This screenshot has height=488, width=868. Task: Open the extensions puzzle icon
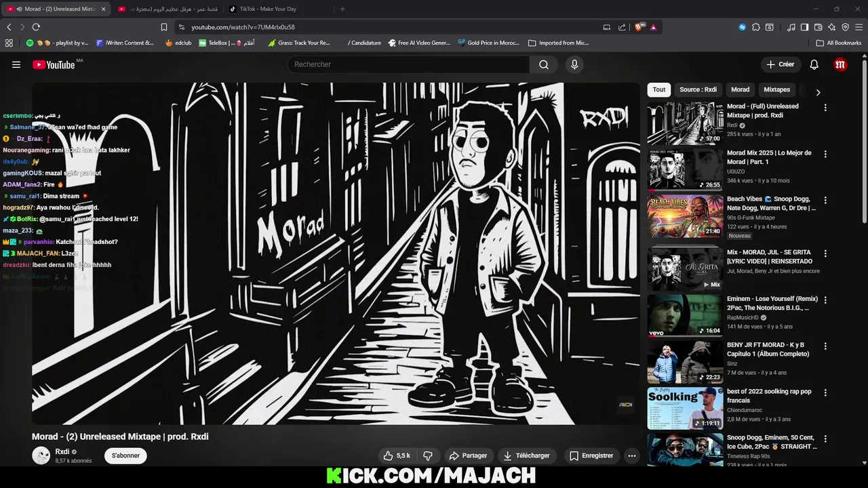(x=755, y=27)
